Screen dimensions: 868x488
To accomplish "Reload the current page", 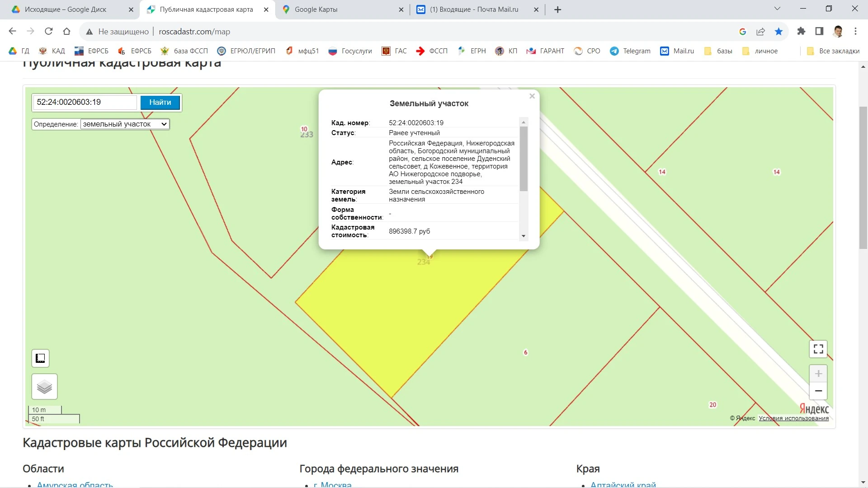I will [48, 31].
